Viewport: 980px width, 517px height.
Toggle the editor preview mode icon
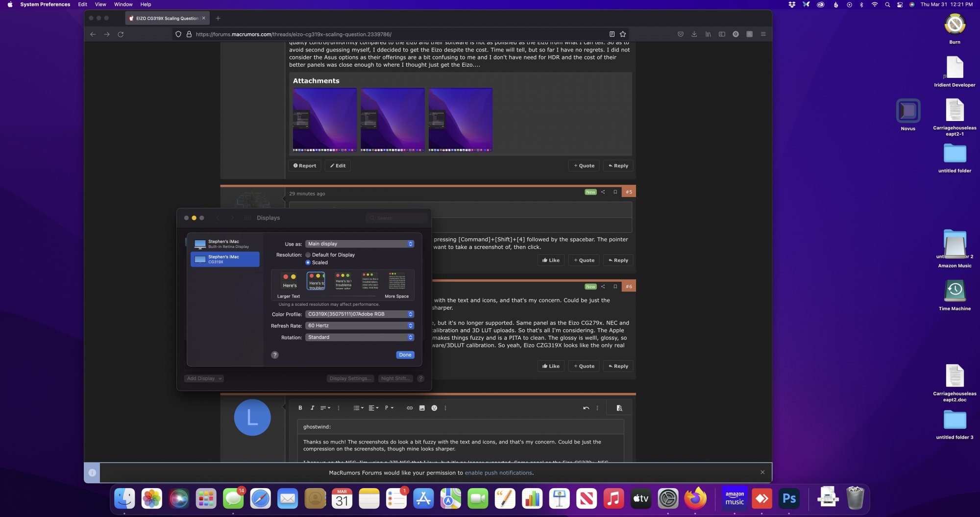619,408
